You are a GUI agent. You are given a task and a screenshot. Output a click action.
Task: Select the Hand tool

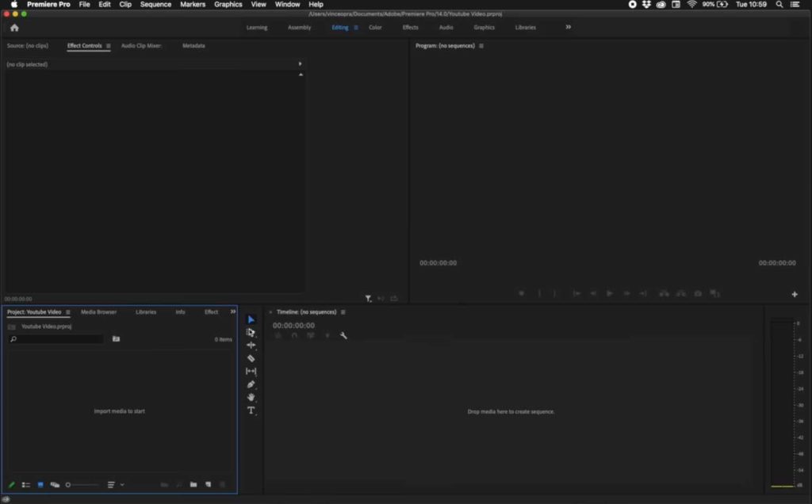251,397
